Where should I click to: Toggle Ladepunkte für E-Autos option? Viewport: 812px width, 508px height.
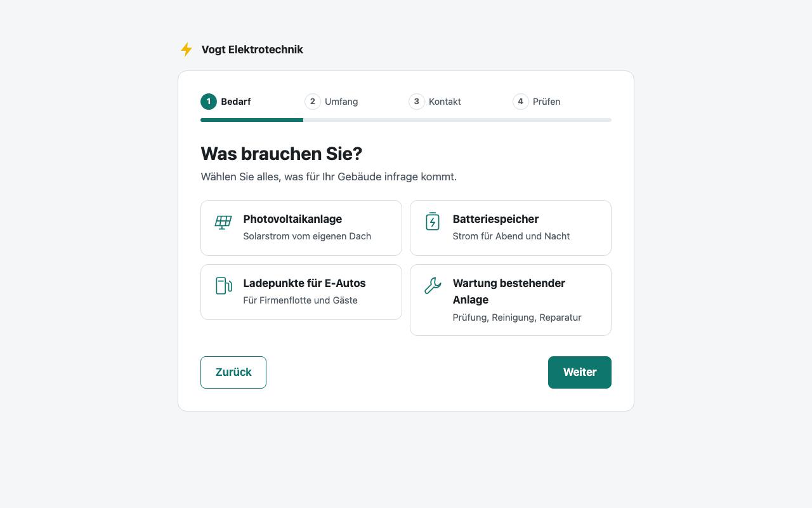tap(301, 292)
